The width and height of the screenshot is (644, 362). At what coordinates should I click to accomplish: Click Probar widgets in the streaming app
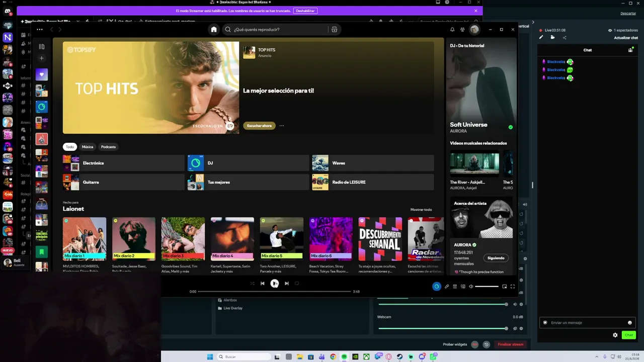(455, 344)
